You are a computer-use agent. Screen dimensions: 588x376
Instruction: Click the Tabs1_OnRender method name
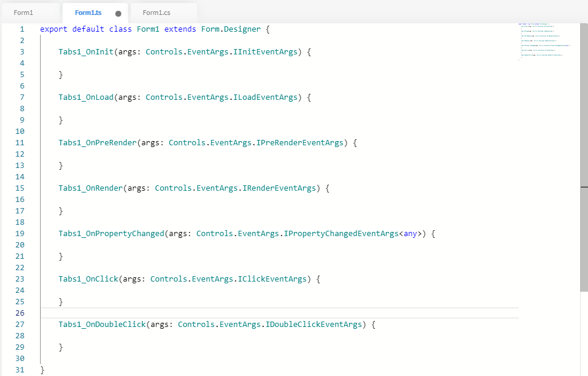point(91,188)
